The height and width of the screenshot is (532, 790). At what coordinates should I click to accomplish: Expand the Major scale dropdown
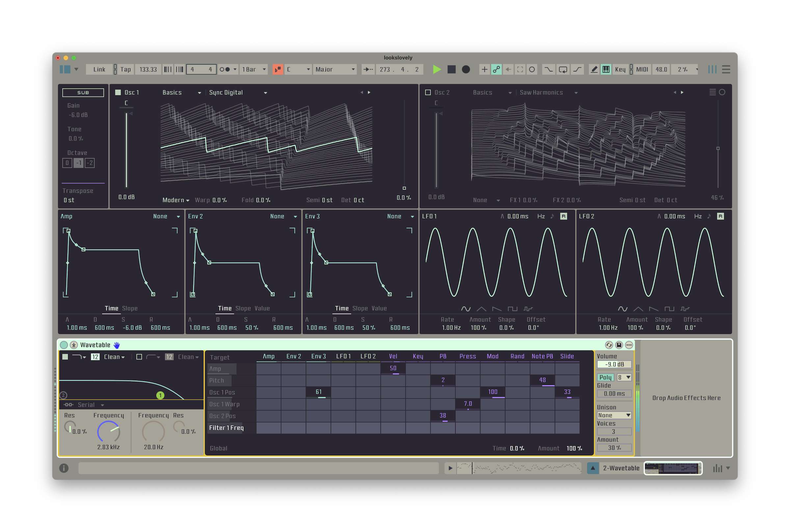point(334,69)
